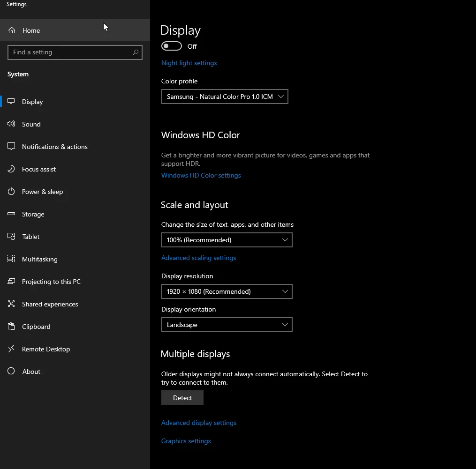This screenshot has width=476, height=469.
Task: Click the System category heading
Action: click(18, 74)
